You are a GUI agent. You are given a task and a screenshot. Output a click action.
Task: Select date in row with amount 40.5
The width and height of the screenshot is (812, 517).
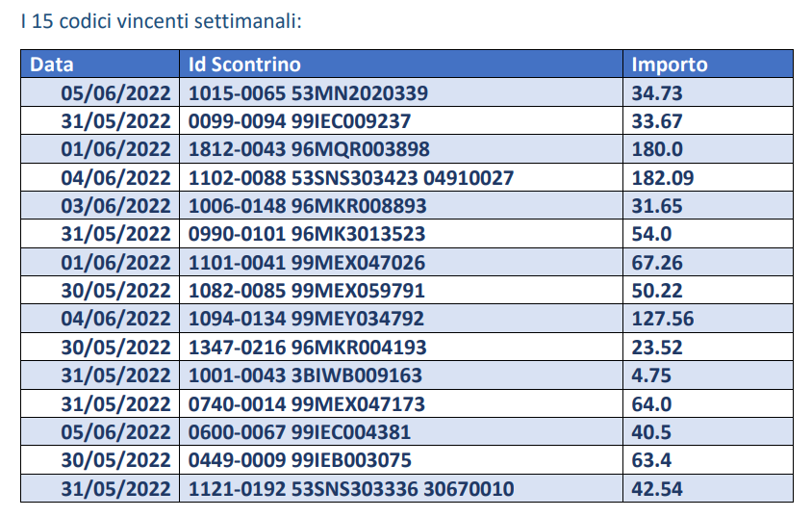coord(116,432)
